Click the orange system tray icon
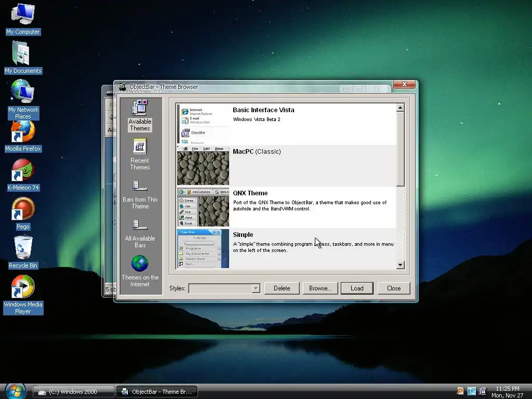Image resolution: width=532 pixels, height=399 pixels. coord(460,391)
